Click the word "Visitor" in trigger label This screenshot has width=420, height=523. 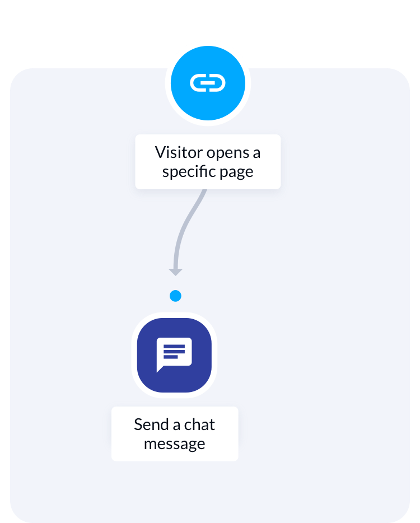[x=179, y=152]
